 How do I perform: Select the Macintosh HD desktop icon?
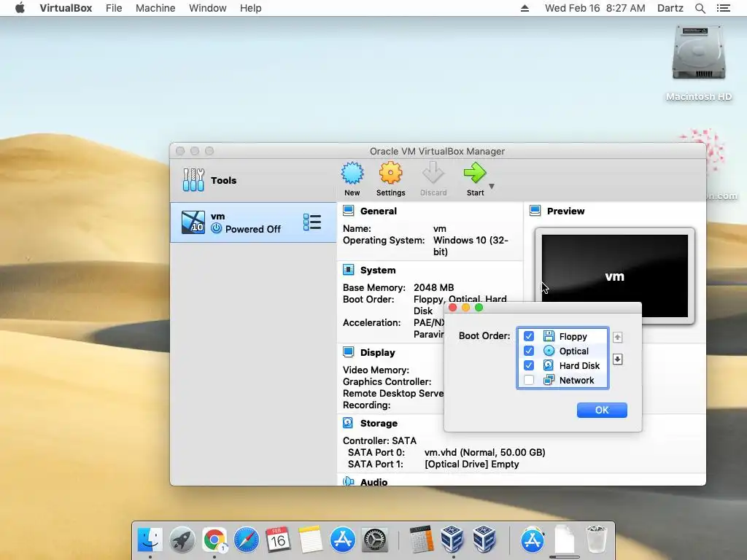coord(698,53)
